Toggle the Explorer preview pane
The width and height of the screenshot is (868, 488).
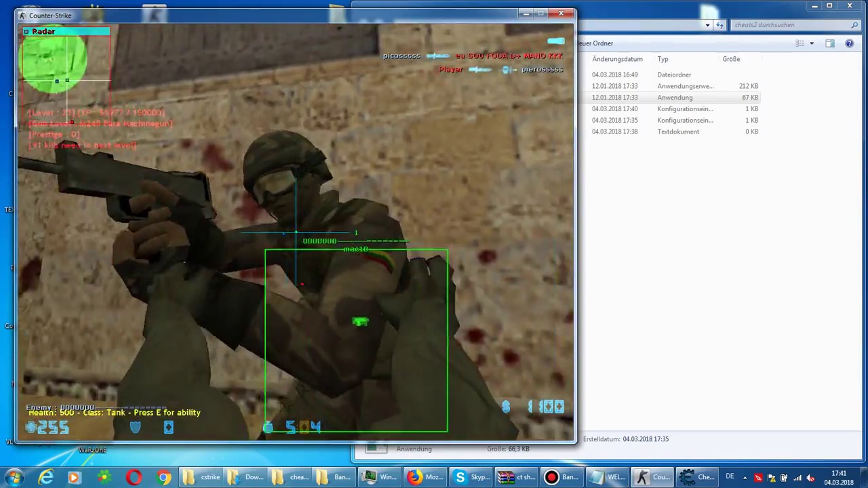[x=830, y=43]
